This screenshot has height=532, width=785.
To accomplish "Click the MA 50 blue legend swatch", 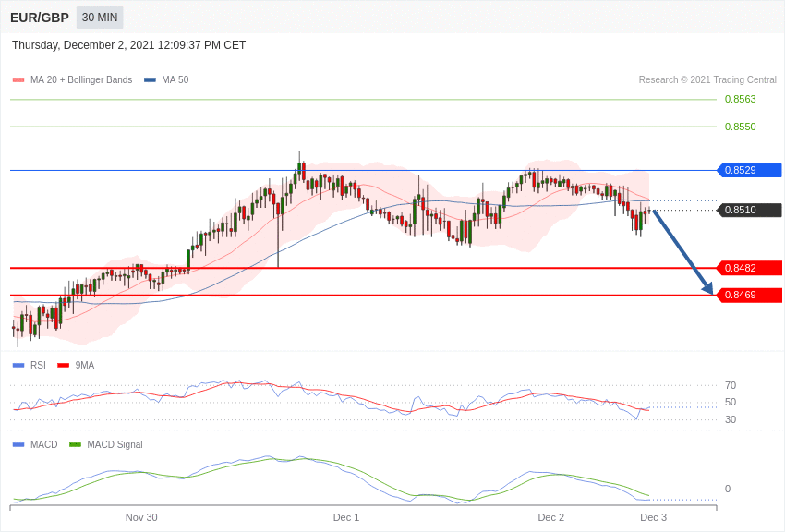I will click(x=150, y=80).
